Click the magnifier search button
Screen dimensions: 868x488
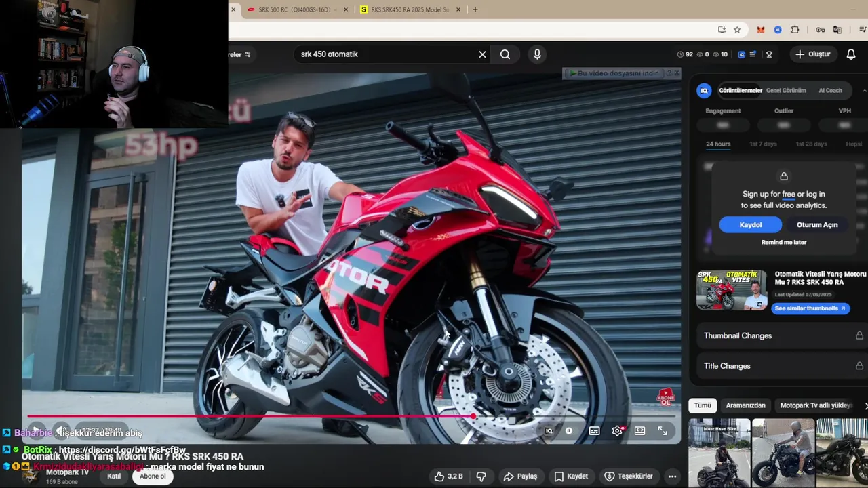click(x=505, y=54)
